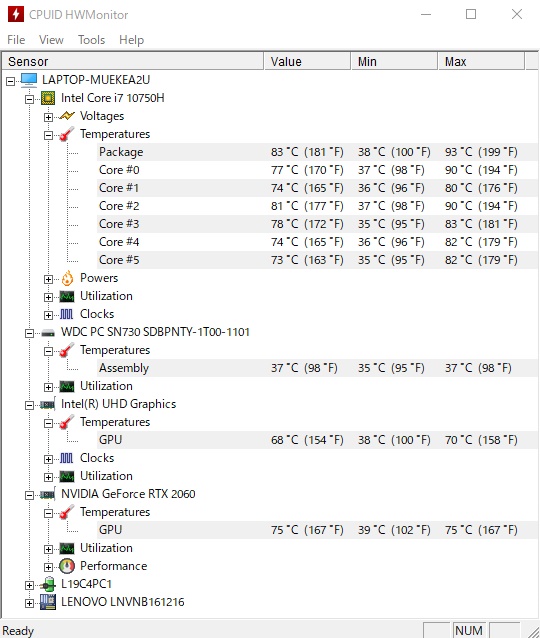Screen dimensions: 540x638
Task: Select the Package temperature row
Action: coord(317,152)
